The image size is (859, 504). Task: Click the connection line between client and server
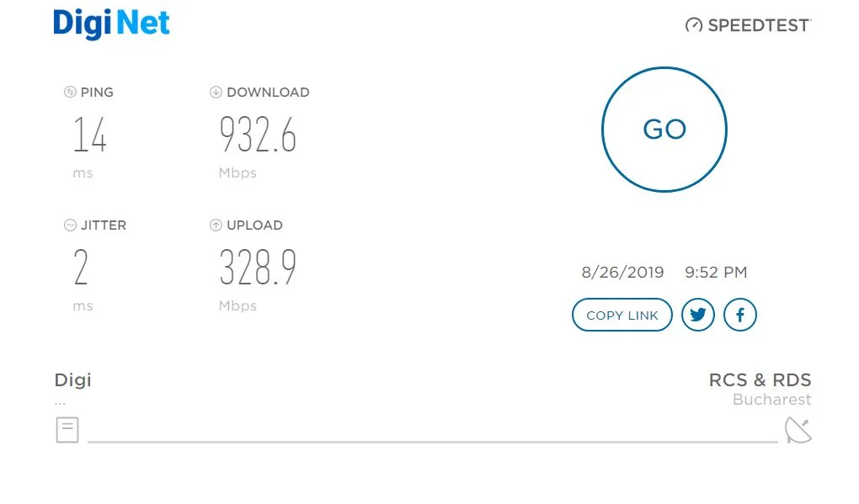[x=433, y=441]
